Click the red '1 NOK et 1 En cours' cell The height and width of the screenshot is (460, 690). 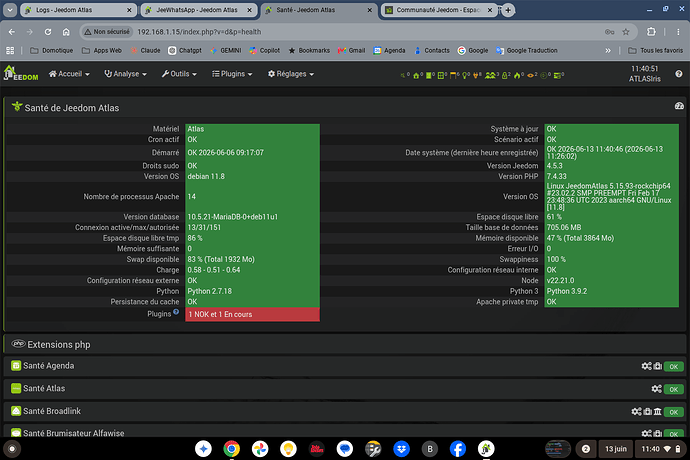[x=252, y=314]
